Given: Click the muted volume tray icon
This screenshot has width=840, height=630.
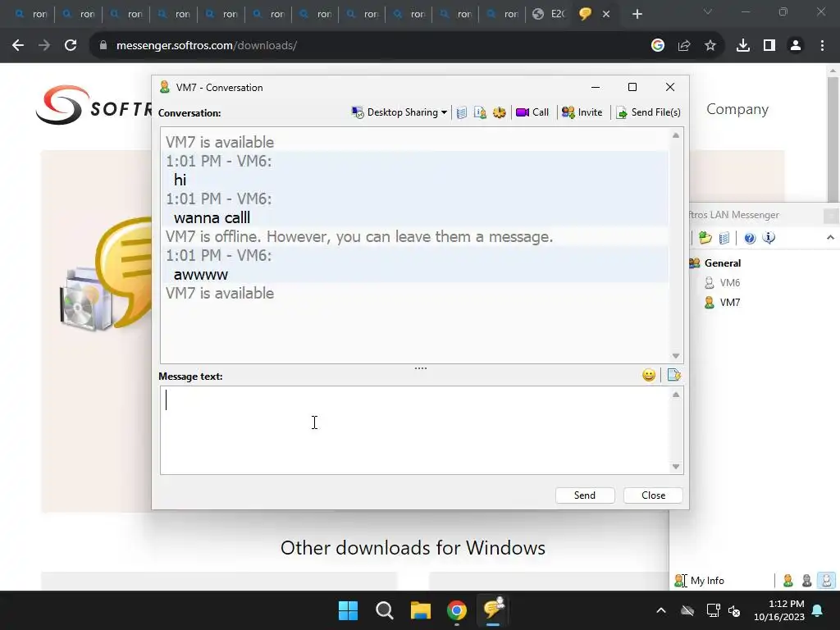Looking at the screenshot, I should [x=734, y=610].
